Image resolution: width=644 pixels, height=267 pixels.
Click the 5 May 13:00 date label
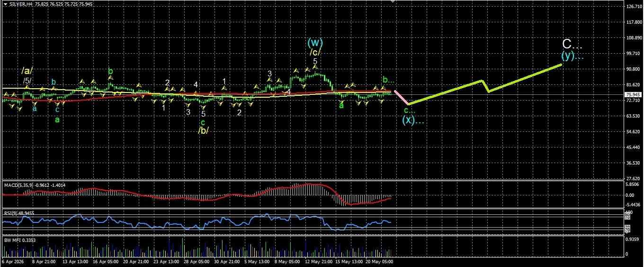pos(257,261)
